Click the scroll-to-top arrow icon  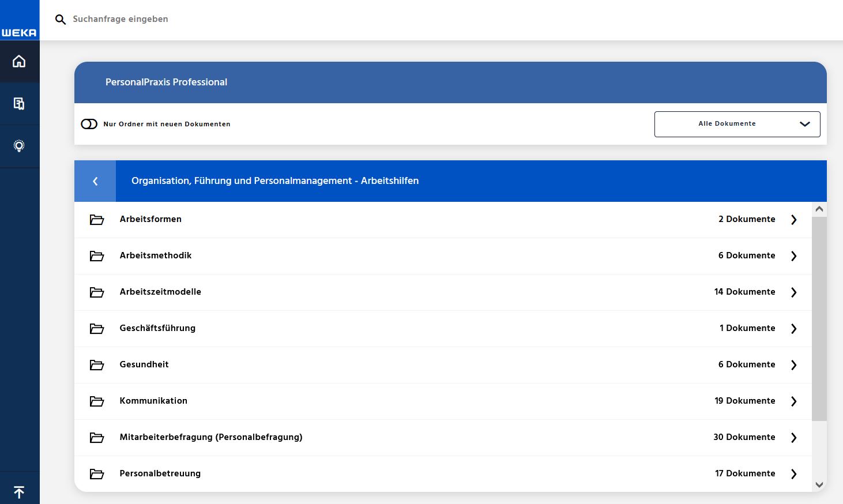[x=19, y=492]
